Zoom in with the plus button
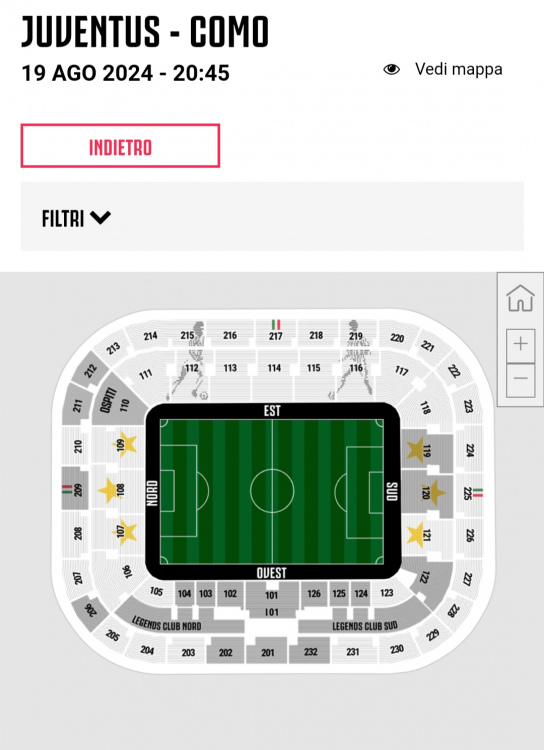This screenshot has height=750, width=544. [x=521, y=344]
